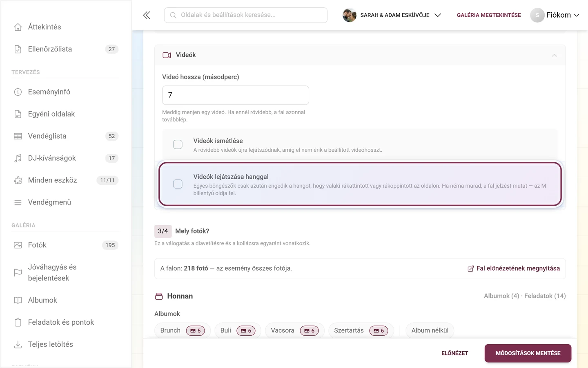
Task: Click the Vendégmenü hamburger icon
Action: coord(18,202)
